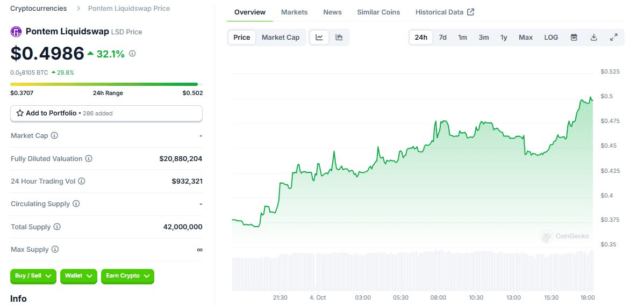Click the 0.0₅8105 BTC price text
Image resolution: width=644 pixels, height=306 pixels.
[x=29, y=72]
